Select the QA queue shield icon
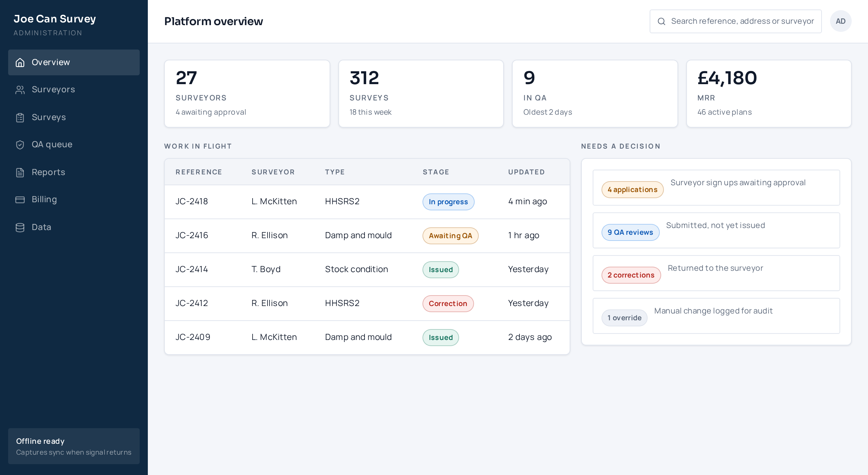868x475 pixels. [20, 145]
